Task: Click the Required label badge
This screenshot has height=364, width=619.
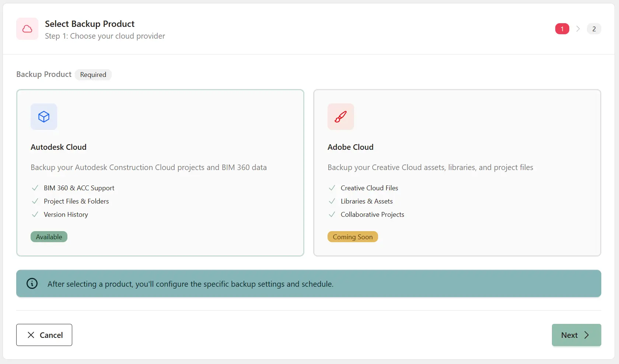Action: pyautogui.click(x=93, y=75)
